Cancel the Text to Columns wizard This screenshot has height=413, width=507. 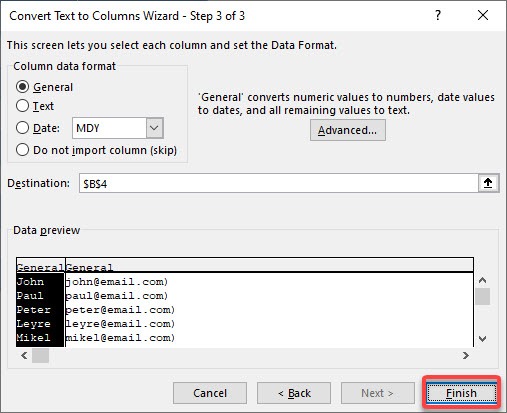click(210, 393)
